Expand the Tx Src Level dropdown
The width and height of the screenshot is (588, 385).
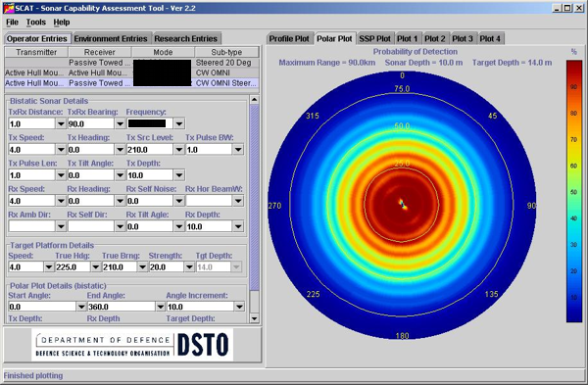tap(179, 150)
